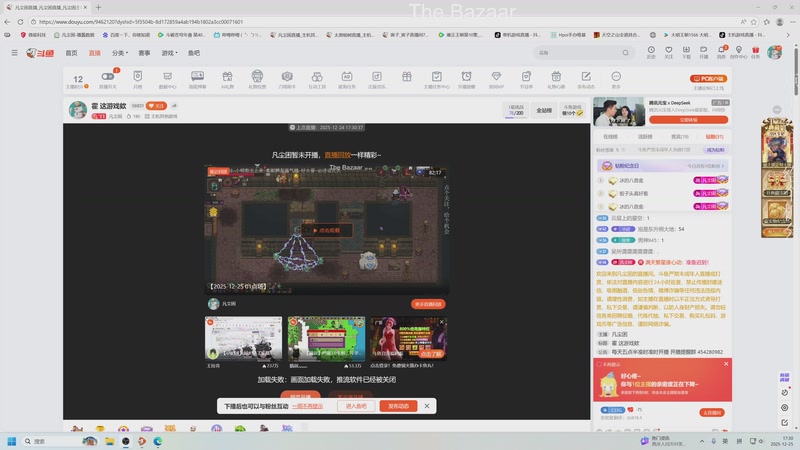Switch to the 在线榜 tab
800x450 pixels.
point(611,137)
